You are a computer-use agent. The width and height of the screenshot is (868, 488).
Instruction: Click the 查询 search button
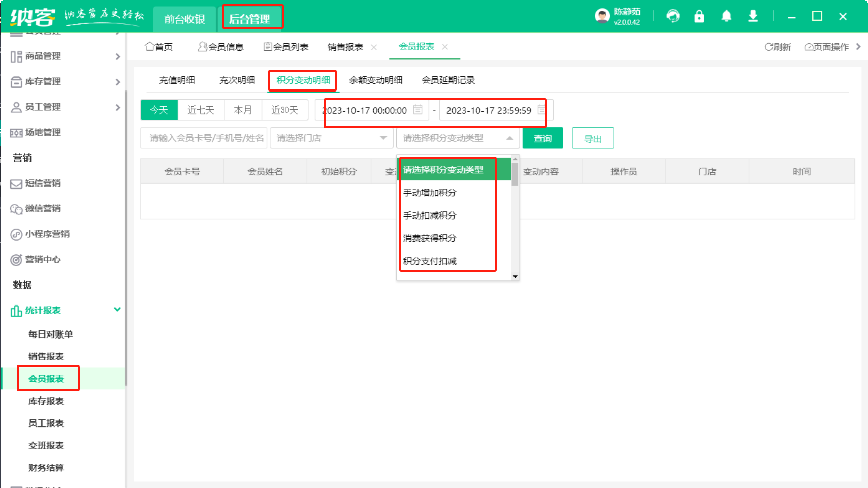pyautogui.click(x=542, y=138)
